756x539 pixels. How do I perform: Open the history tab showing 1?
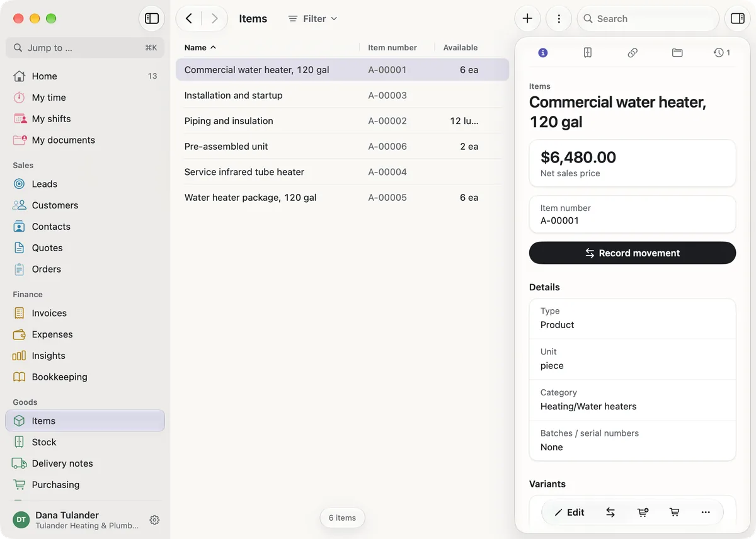(x=722, y=53)
